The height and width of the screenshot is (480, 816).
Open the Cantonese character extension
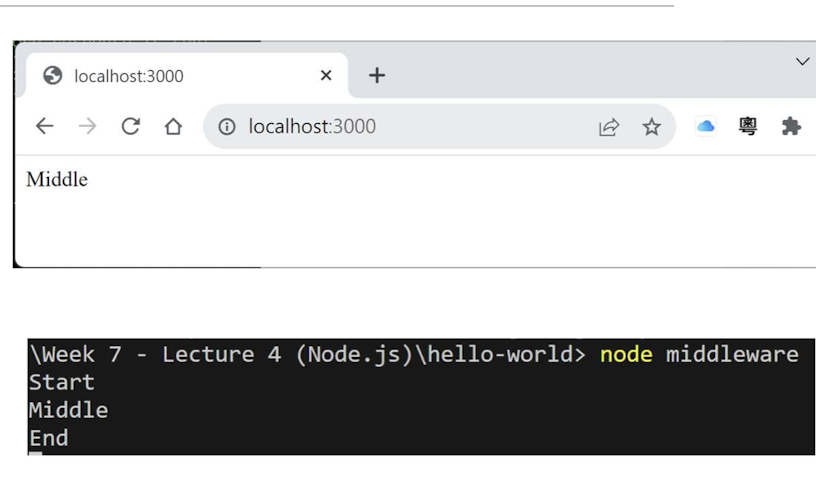click(748, 126)
